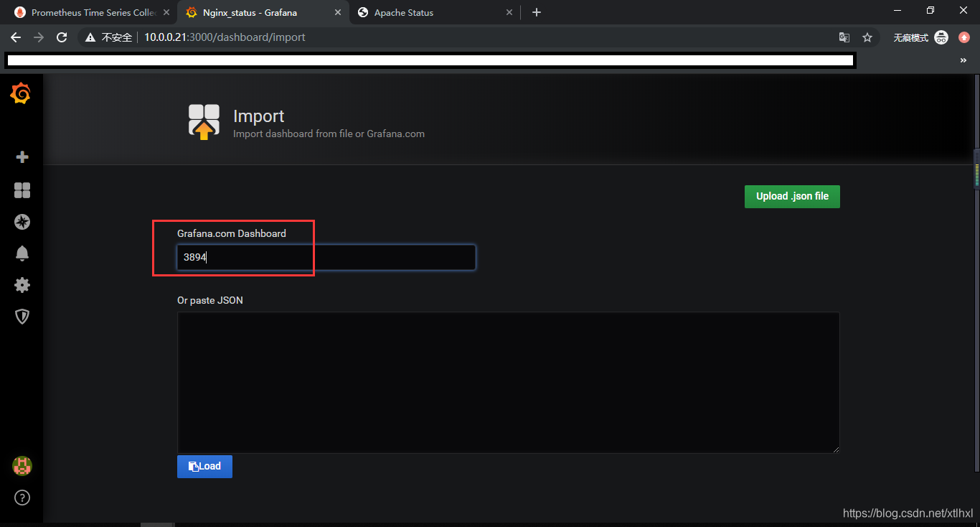This screenshot has height=527, width=980.
Task: Open the Create plus menu in sidebar
Action: point(22,157)
